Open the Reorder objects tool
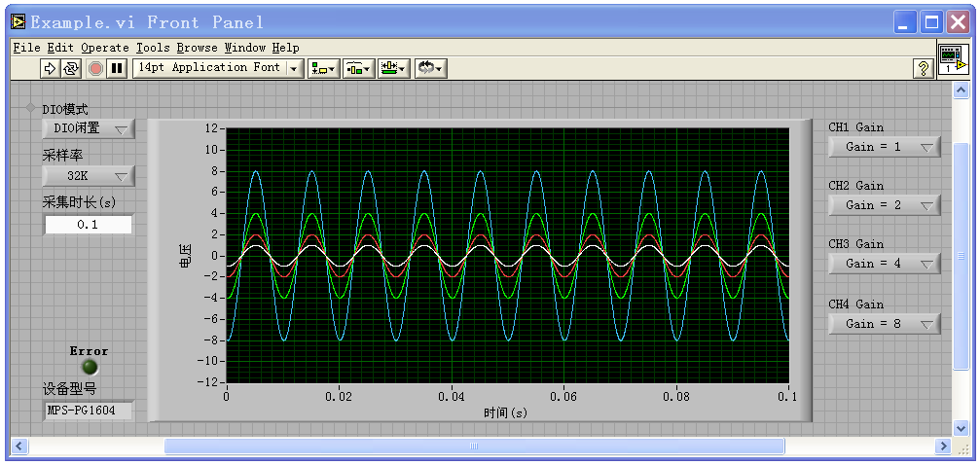 pos(430,68)
